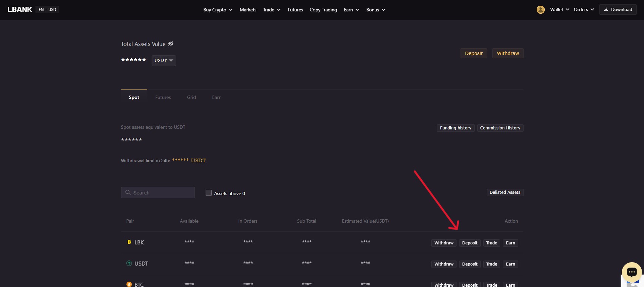Switch to the Grid tab

pyautogui.click(x=192, y=97)
